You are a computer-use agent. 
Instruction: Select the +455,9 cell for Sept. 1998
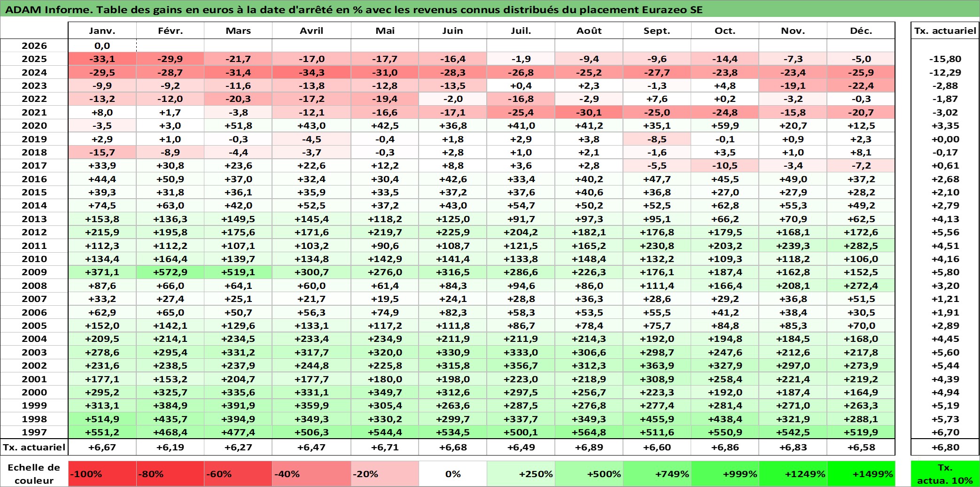657,419
